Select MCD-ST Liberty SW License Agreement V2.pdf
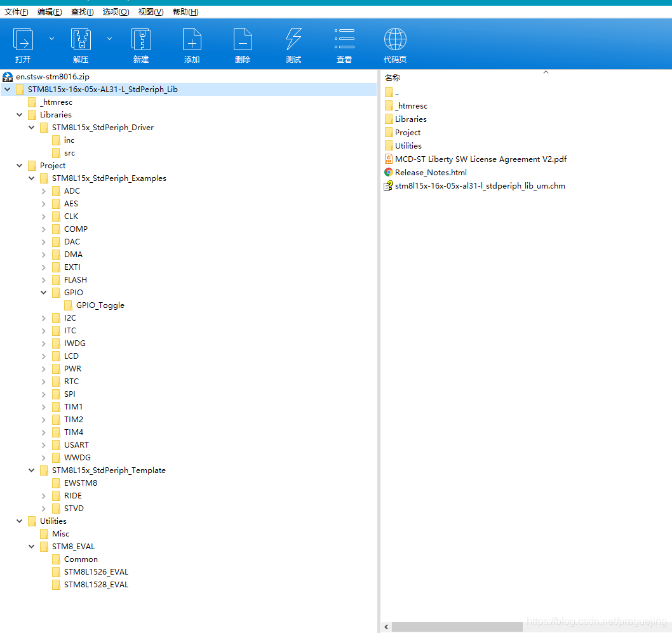Image resolution: width=672 pixels, height=633 pixels. coord(481,159)
